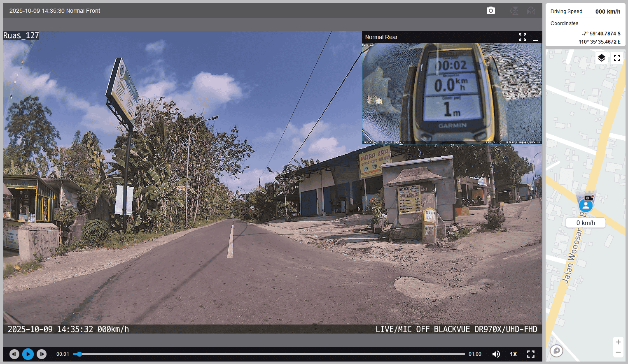Click the map logo icon at bottom-left
Screen dimensions: 628x364
pos(556,350)
